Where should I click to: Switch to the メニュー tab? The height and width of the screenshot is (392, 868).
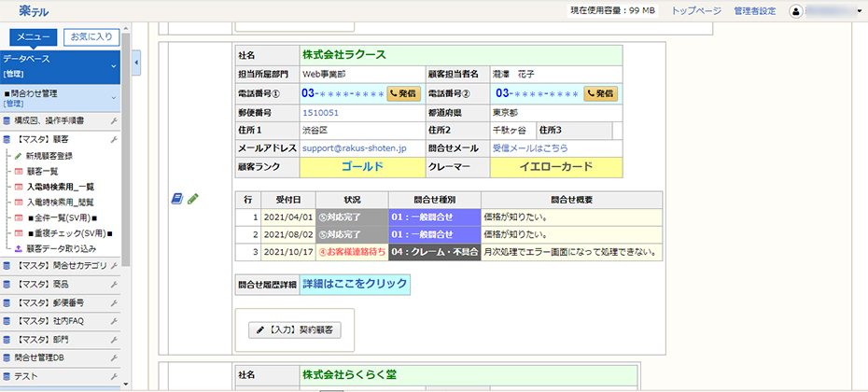click(x=34, y=37)
